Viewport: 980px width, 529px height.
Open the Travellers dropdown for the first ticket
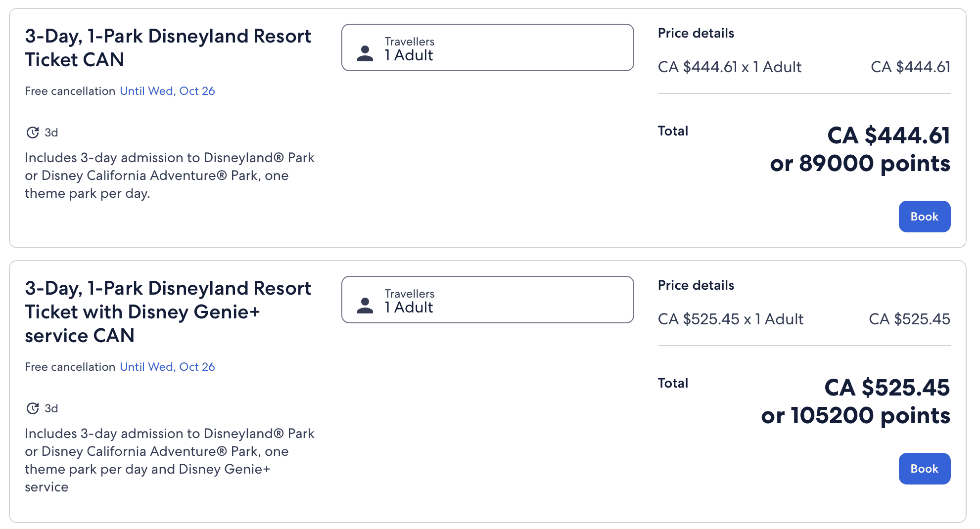pos(487,47)
